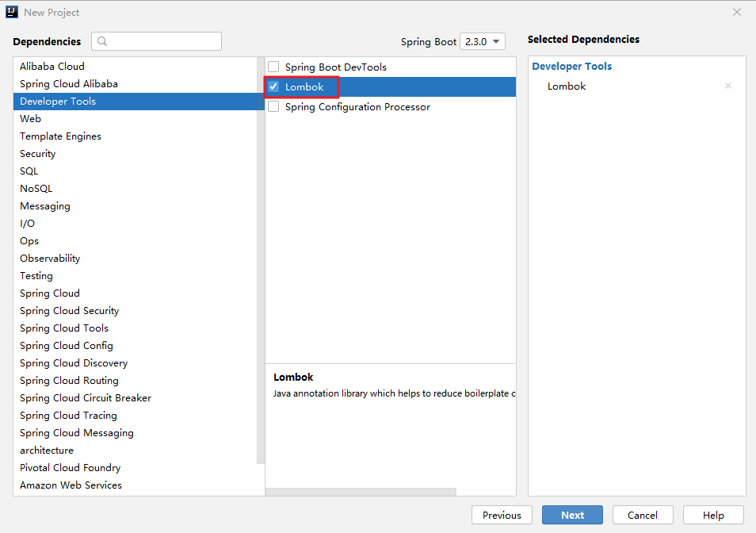Select Spring Cloud Routing category
The image size is (756, 533).
tap(136, 380)
